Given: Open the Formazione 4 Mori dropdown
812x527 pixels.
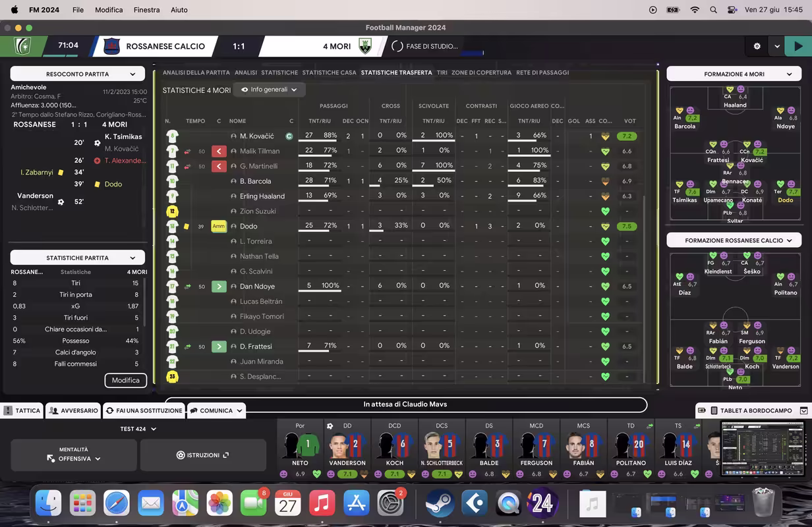Looking at the screenshot, I should pos(734,74).
